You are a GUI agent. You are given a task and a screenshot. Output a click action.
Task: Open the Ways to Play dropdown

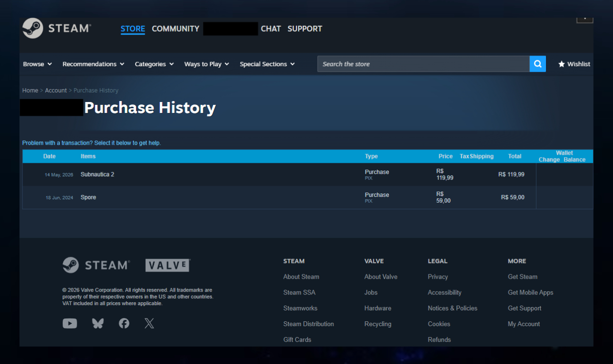click(x=207, y=64)
